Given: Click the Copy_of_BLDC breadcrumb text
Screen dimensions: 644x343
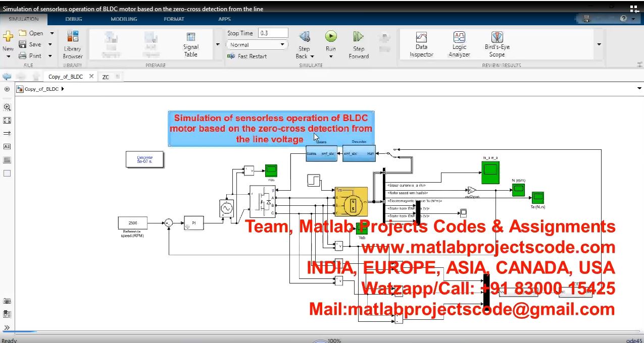Looking at the screenshot, I should click(x=41, y=89).
